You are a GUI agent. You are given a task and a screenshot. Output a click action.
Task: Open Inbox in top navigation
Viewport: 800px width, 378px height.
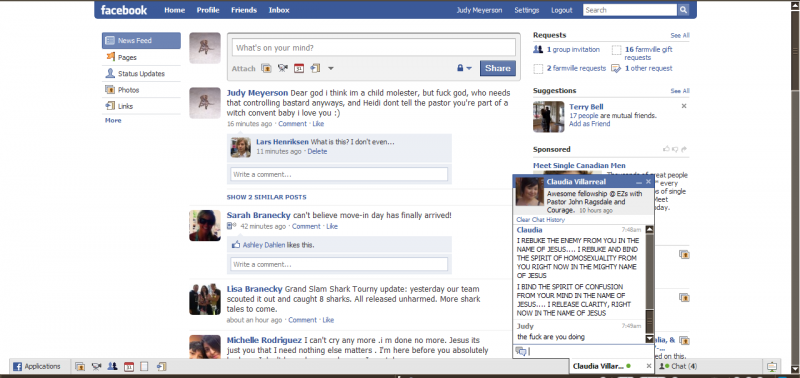279,10
